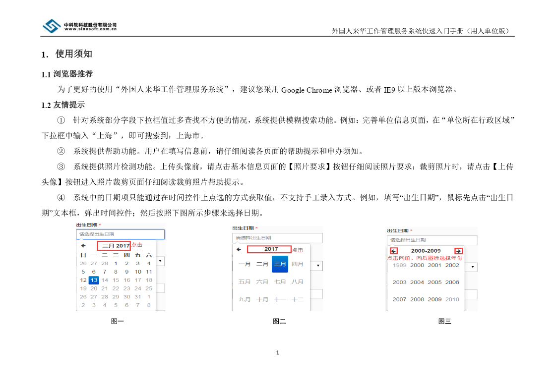The width and height of the screenshot is (555, 392).
Task: Choose 十一 in the month picker
Action: [x=280, y=300]
